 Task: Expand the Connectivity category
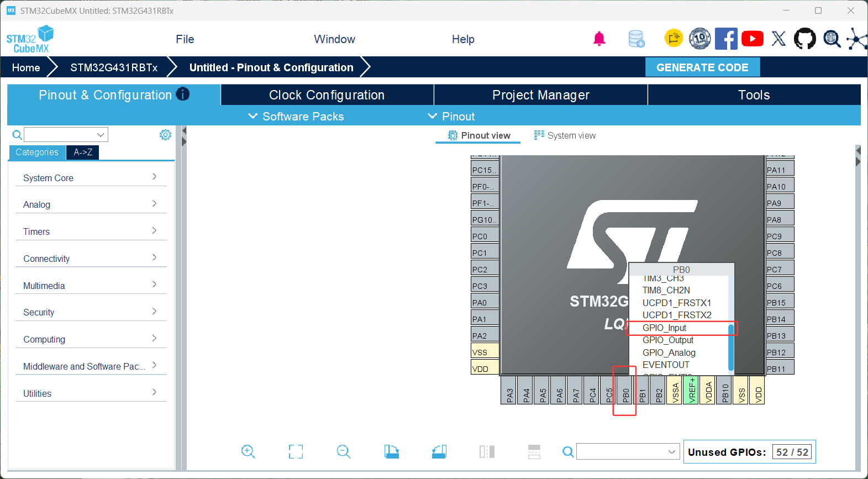91,259
